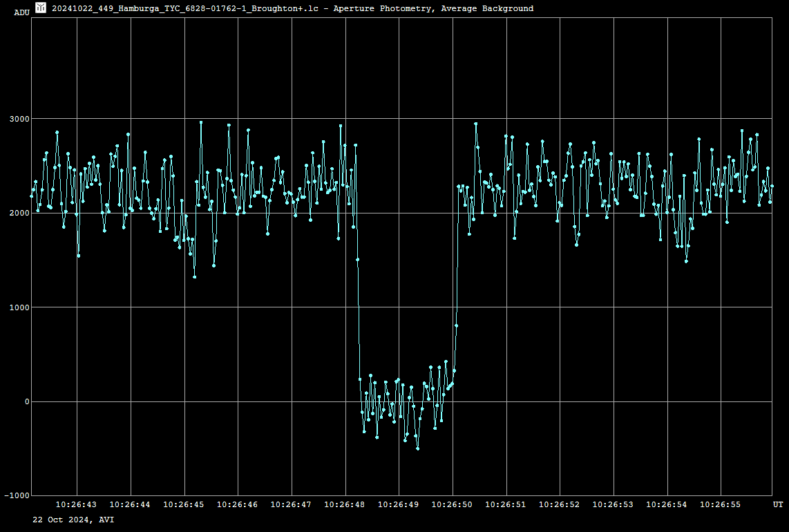Click the 10:26:44 time label

tap(130, 504)
